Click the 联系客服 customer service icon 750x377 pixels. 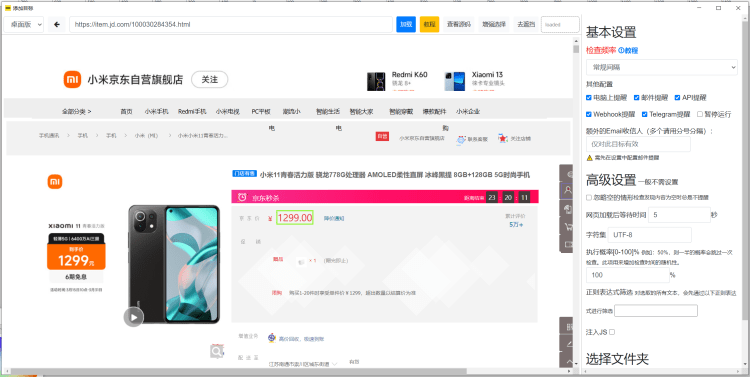tap(461, 140)
